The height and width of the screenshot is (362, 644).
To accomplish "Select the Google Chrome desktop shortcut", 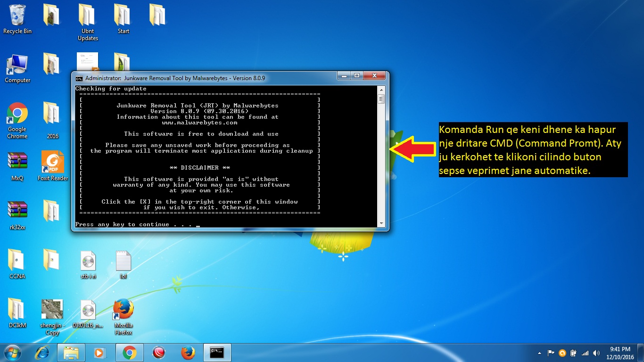I will point(17,121).
